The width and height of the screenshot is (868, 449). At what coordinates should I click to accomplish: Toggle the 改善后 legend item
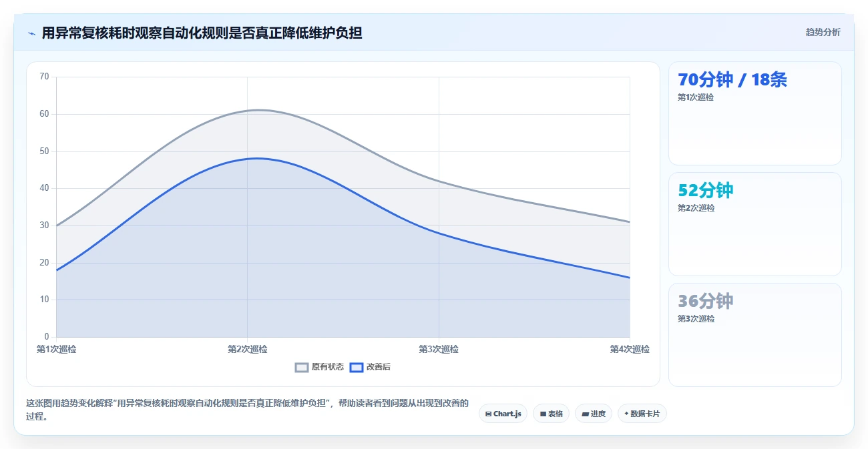[x=370, y=367]
